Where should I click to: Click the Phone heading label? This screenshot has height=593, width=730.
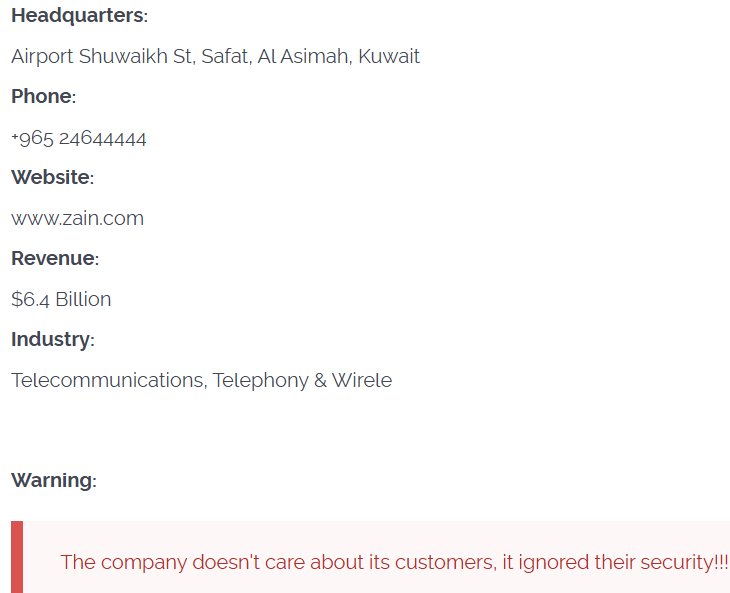pyautogui.click(x=43, y=97)
